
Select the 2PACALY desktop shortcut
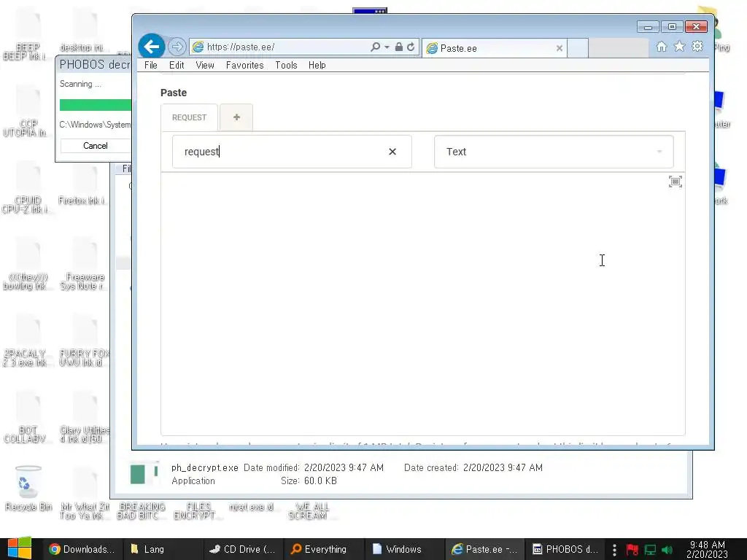pyautogui.click(x=27, y=340)
